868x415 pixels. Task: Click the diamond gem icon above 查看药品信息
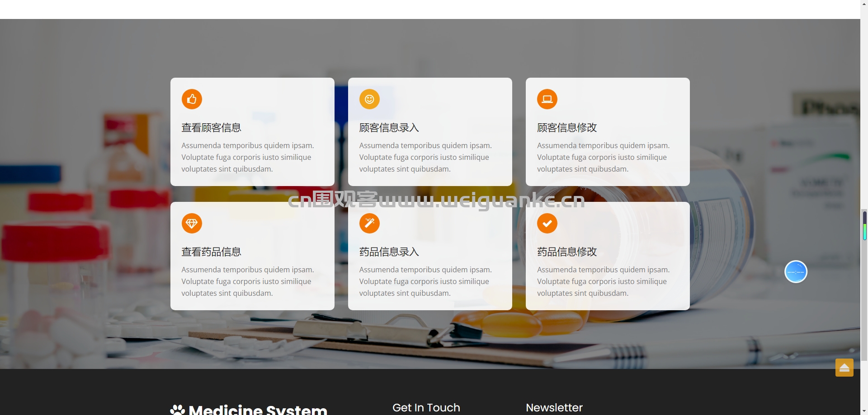[x=192, y=223]
